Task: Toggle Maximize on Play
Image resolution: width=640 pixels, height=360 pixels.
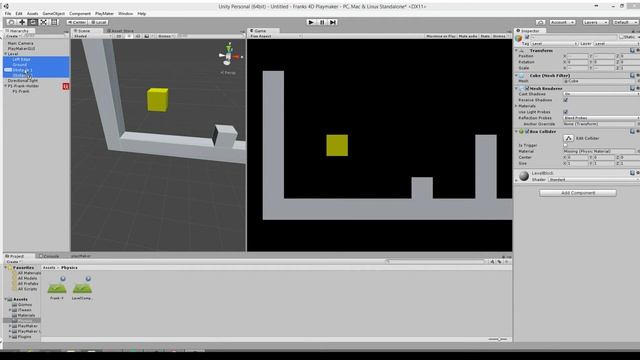Action: (x=440, y=36)
